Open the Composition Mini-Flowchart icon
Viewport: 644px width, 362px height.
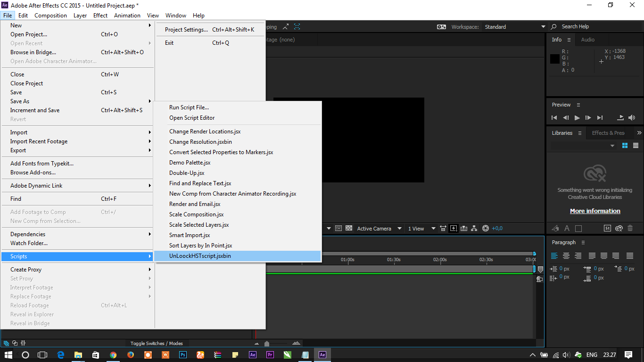tap(475, 228)
